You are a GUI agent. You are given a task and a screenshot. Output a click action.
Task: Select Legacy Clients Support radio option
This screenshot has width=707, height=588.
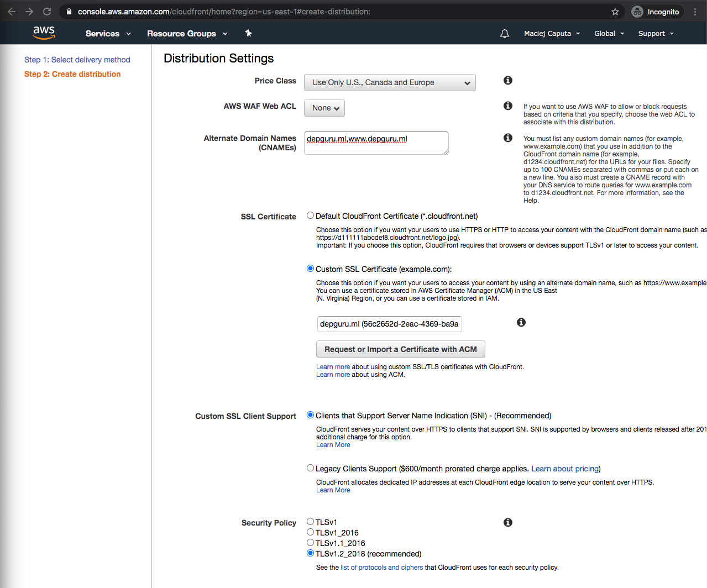coord(310,468)
